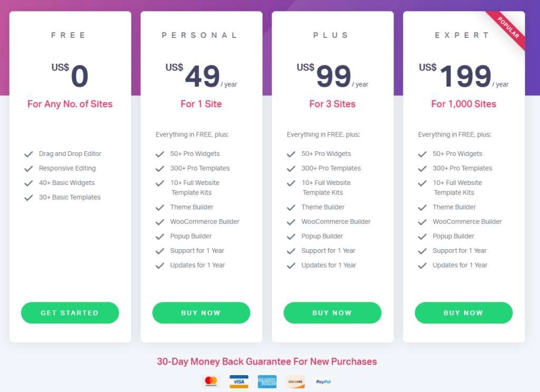Click checkmark beside Plus Popup Builder
Screen dimensions: 540x392
[x=291, y=237]
